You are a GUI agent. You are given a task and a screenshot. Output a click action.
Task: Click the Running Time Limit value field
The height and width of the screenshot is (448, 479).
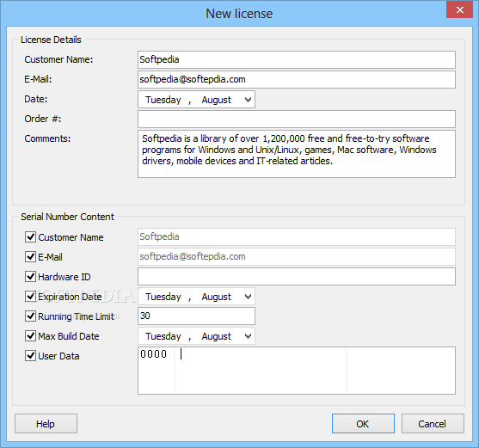click(196, 316)
